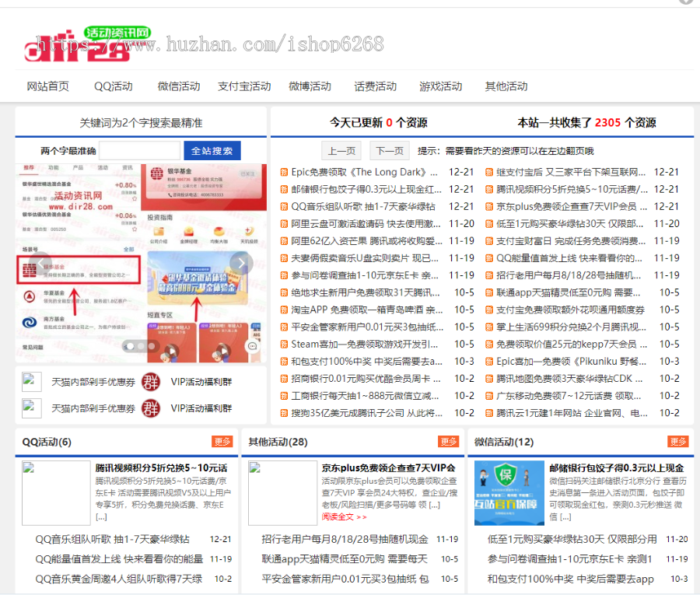The height and width of the screenshot is (595, 700).
Task: Open 招商银行0.01元购买优酷会员周卡 article
Action: pyautogui.click(x=366, y=379)
